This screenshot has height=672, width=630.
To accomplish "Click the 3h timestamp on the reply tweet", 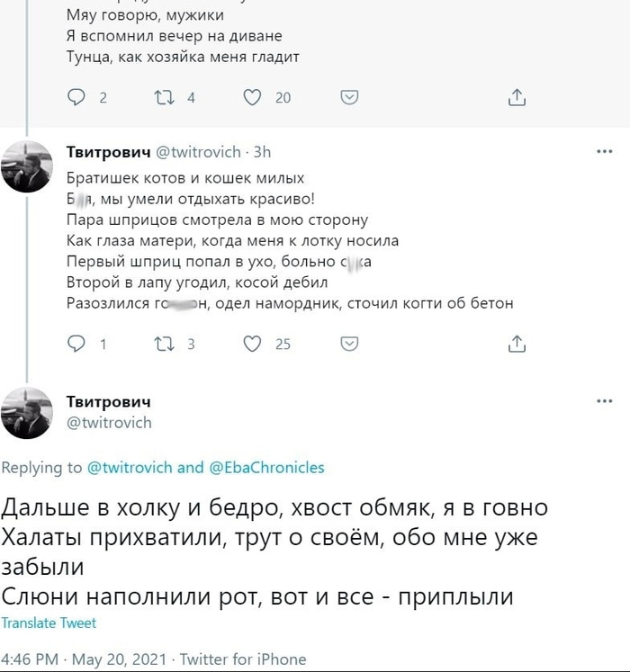I will [x=263, y=152].
